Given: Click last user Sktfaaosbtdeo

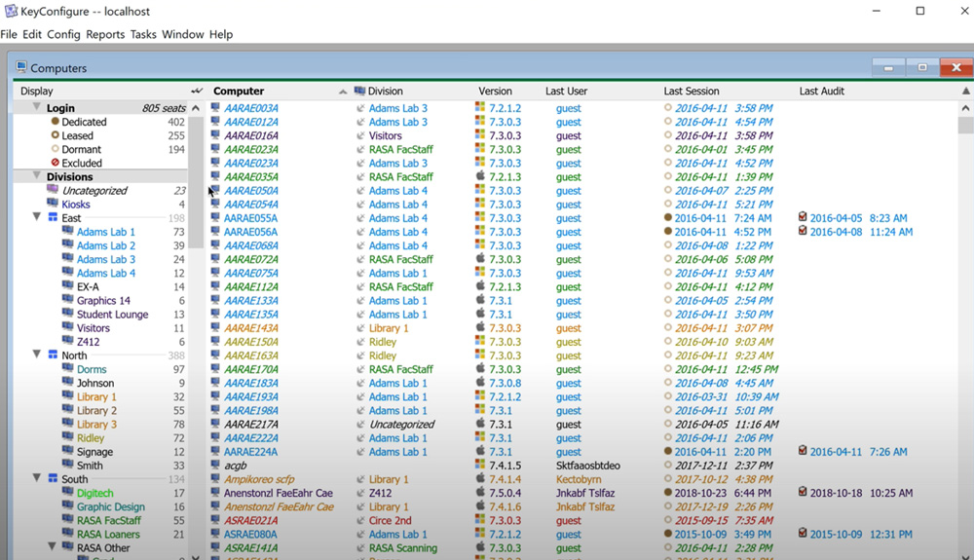Looking at the screenshot, I should pos(587,466).
